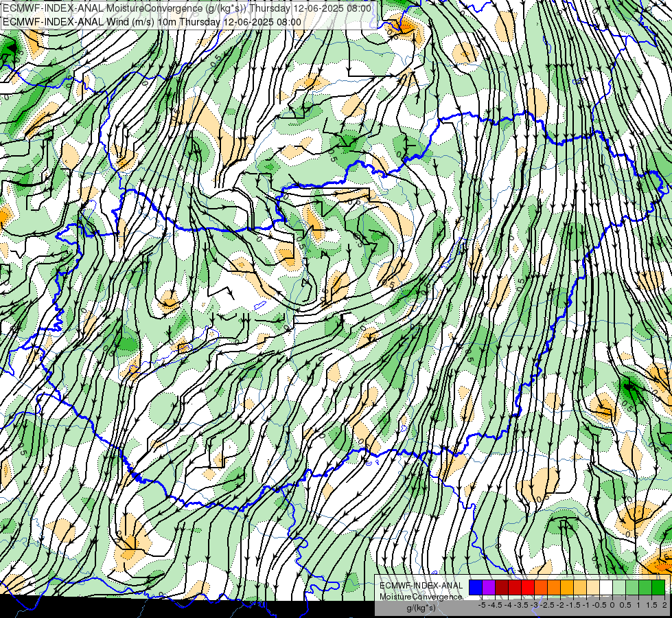672x618 pixels.
Task: Select the palest green swatch between 0 and 0.5
Action: [x=619, y=587]
